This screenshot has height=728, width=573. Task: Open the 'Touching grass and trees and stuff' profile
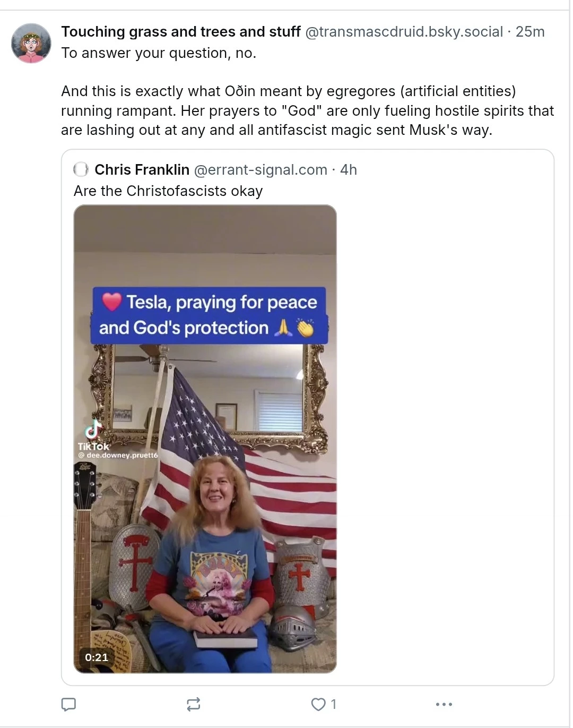point(181,32)
